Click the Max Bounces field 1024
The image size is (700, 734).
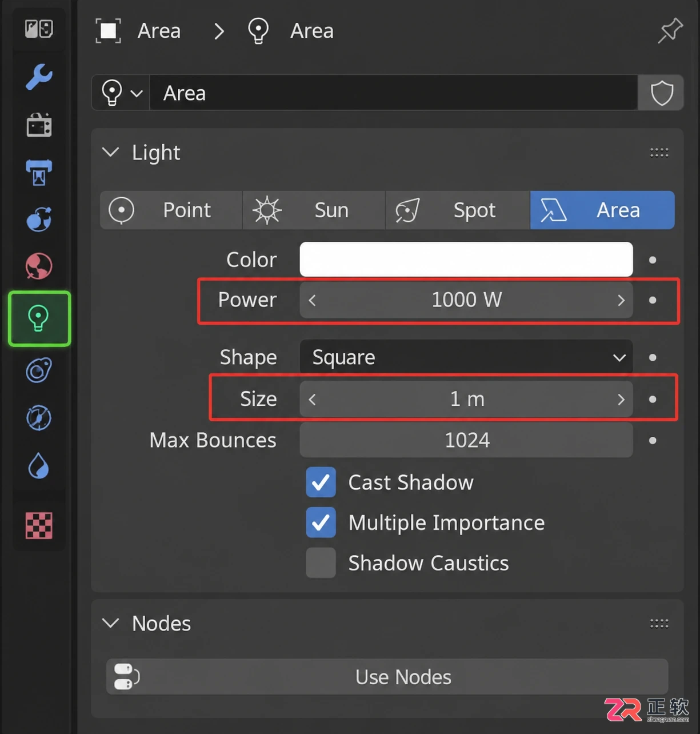[x=466, y=440]
